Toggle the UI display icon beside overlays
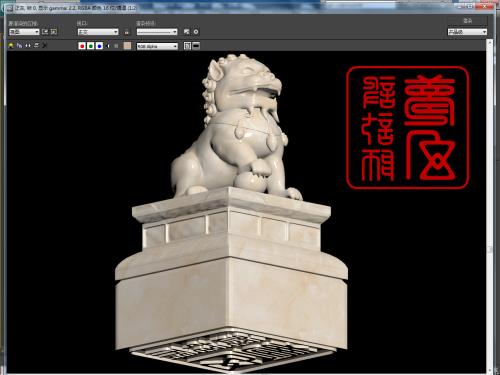 [x=196, y=46]
